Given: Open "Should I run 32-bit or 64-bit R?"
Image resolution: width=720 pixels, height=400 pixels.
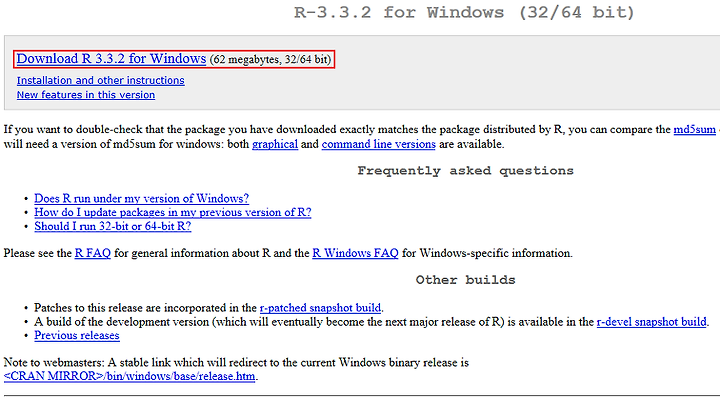Looking at the screenshot, I should coord(112,226).
